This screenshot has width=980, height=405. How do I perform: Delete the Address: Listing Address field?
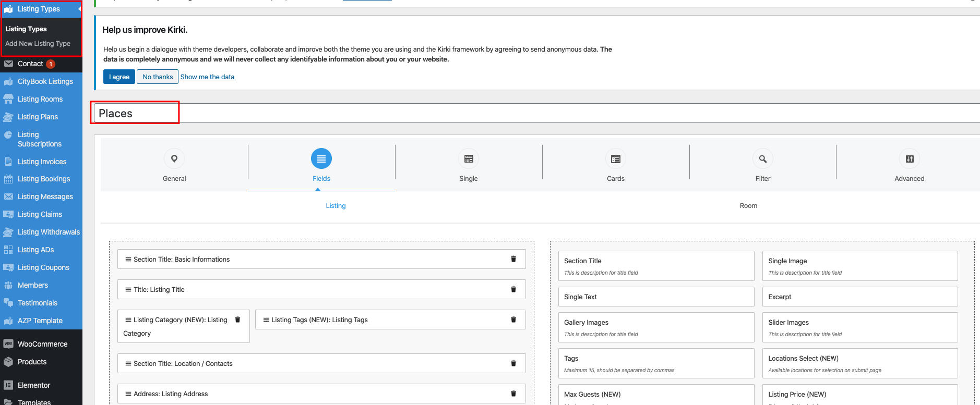(513, 394)
